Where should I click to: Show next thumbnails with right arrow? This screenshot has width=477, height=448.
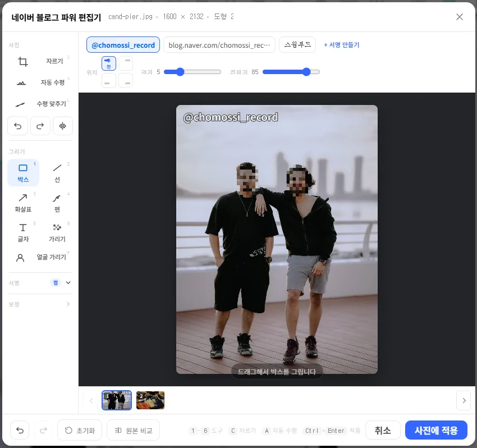[x=464, y=400]
